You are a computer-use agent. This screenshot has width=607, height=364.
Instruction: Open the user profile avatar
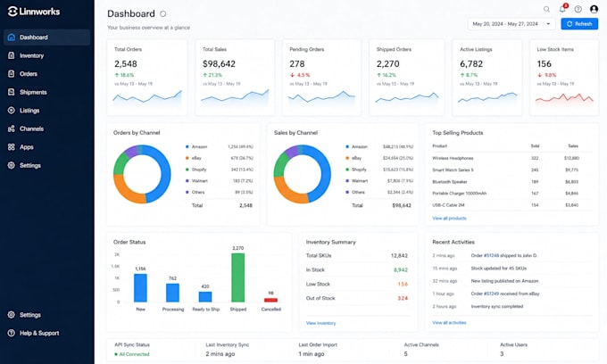[594, 9]
